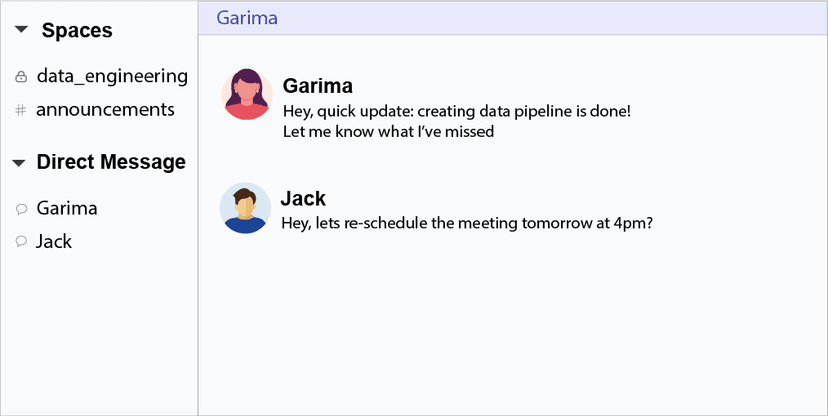Open direct message with Garima in sidebar
Screen dimensions: 828x416
(x=66, y=208)
